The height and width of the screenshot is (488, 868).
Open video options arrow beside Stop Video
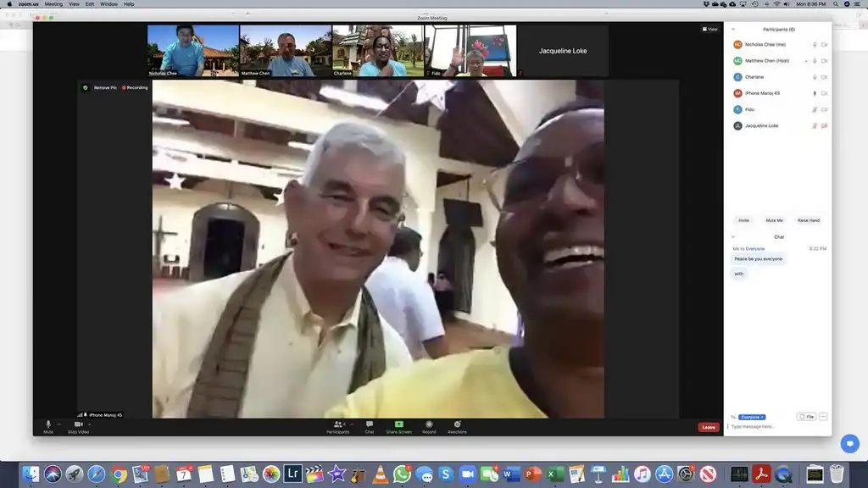[89, 424]
